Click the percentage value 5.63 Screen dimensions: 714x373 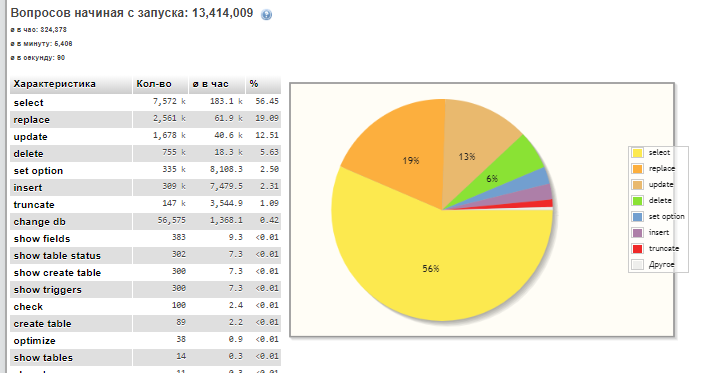click(x=269, y=152)
